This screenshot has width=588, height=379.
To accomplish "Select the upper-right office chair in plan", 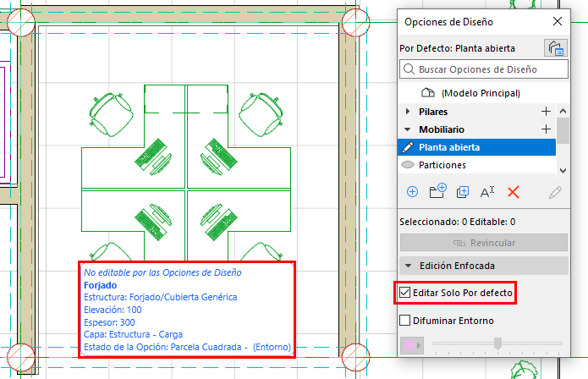I will pos(261,114).
